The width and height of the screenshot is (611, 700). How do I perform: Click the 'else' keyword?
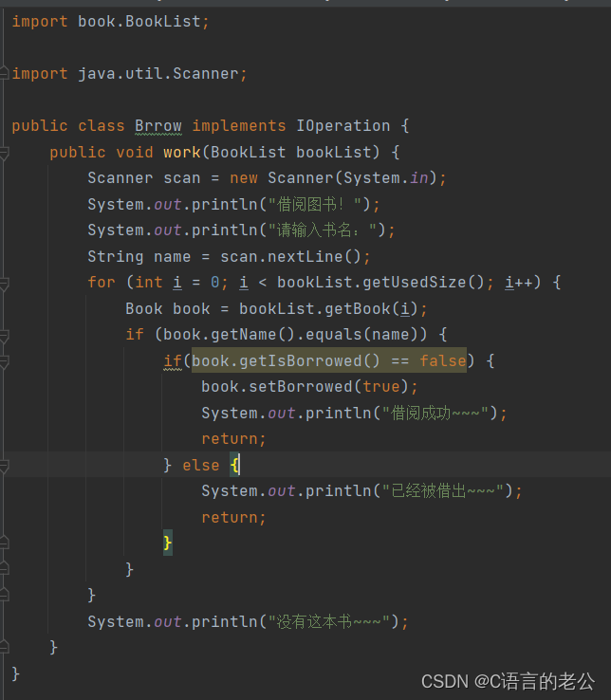coord(201,466)
